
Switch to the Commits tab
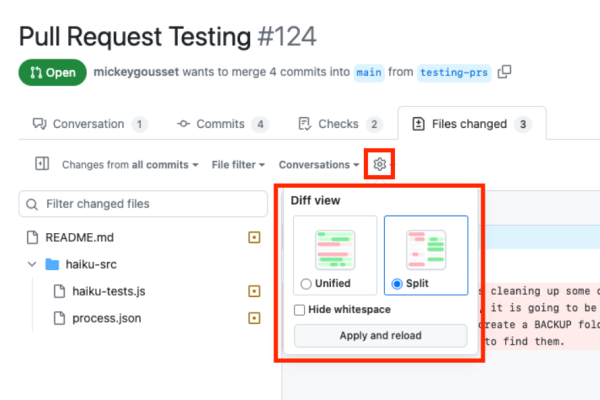click(x=223, y=124)
